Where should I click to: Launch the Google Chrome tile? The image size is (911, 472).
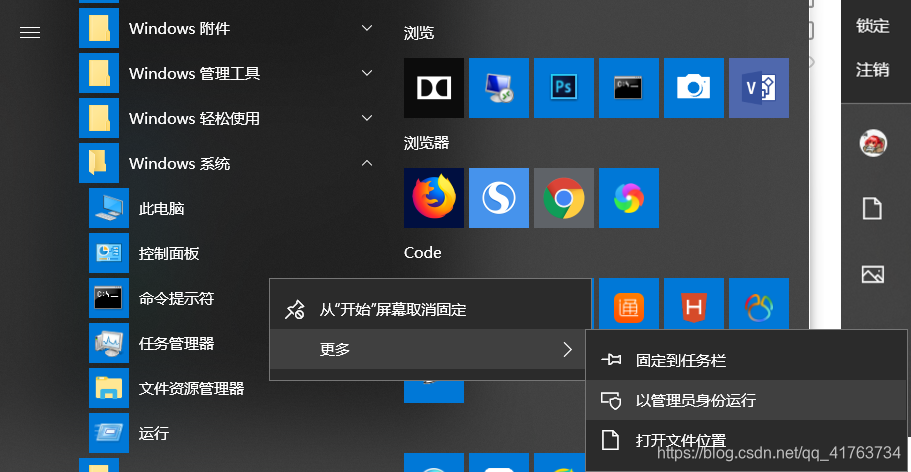[564, 198]
